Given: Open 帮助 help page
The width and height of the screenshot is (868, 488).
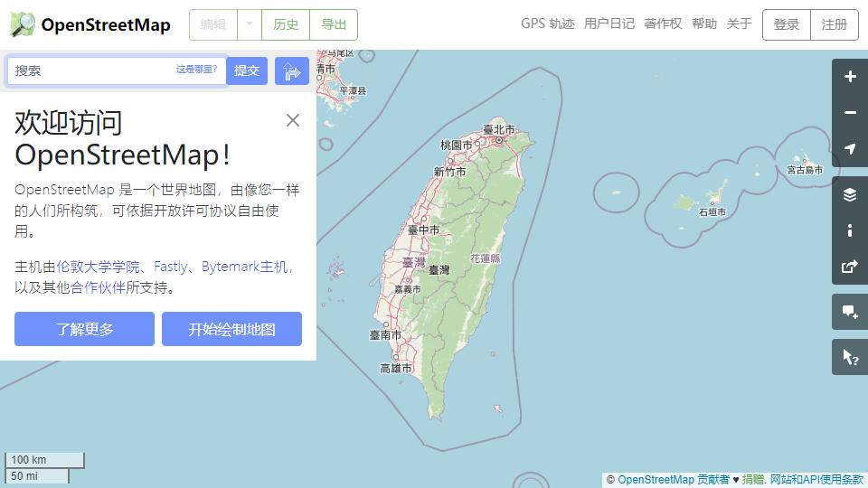Looking at the screenshot, I should coord(704,23).
